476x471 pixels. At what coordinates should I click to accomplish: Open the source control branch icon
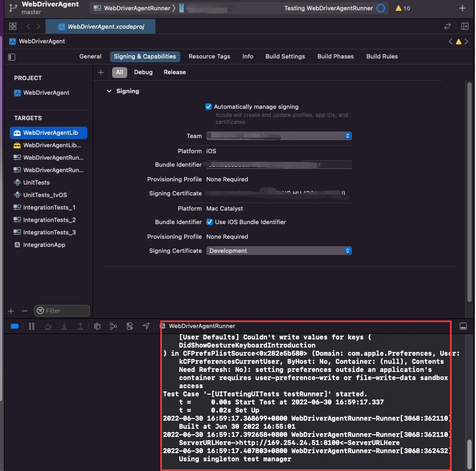click(x=13, y=8)
